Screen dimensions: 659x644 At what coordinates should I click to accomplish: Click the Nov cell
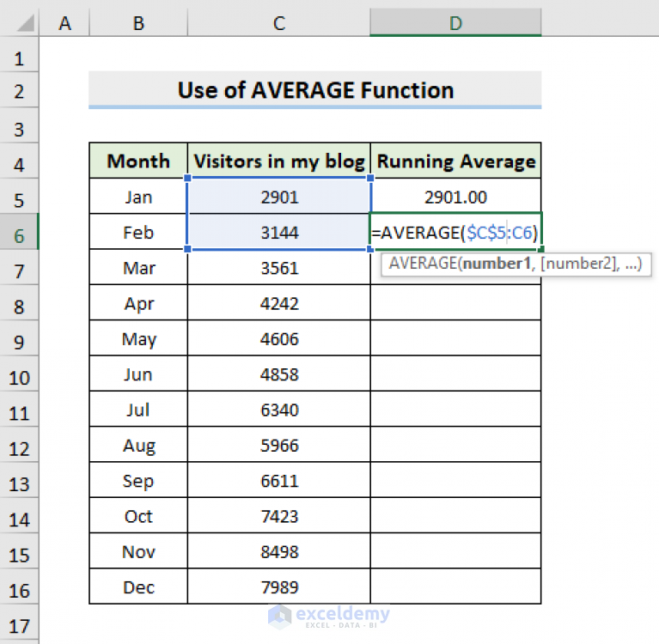[x=138, y=551]
